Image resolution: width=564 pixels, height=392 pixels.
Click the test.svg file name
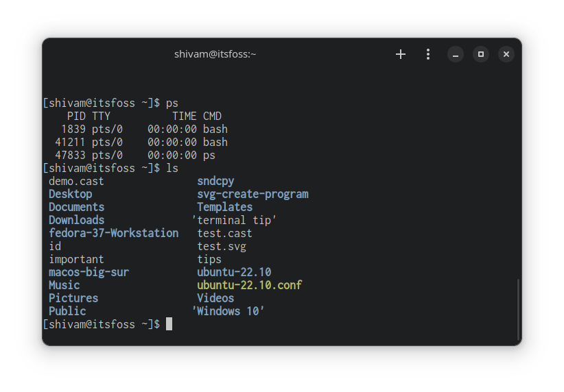pos(222,246)
